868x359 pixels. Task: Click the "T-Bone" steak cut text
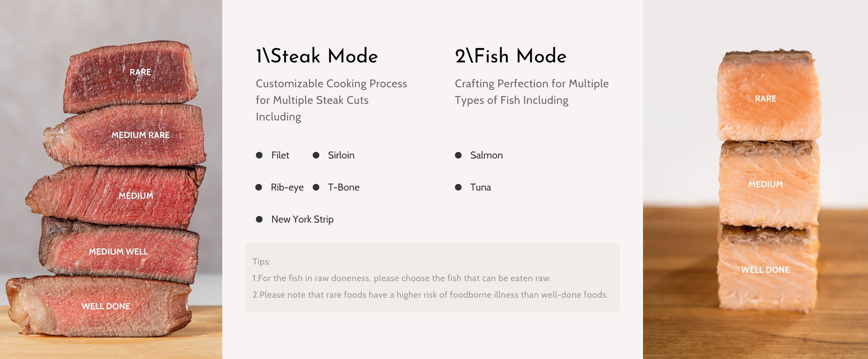tap(343, 187)
